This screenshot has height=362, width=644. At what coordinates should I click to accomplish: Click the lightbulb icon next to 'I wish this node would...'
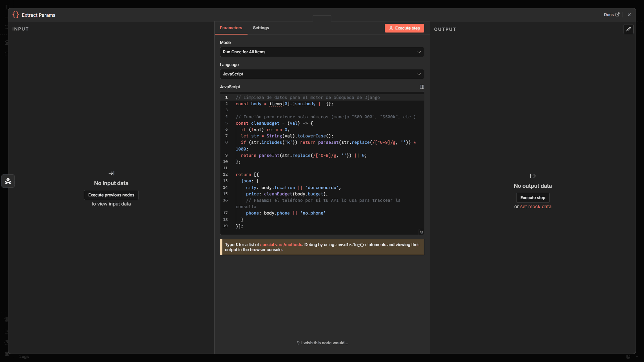(x=298, y=343)
